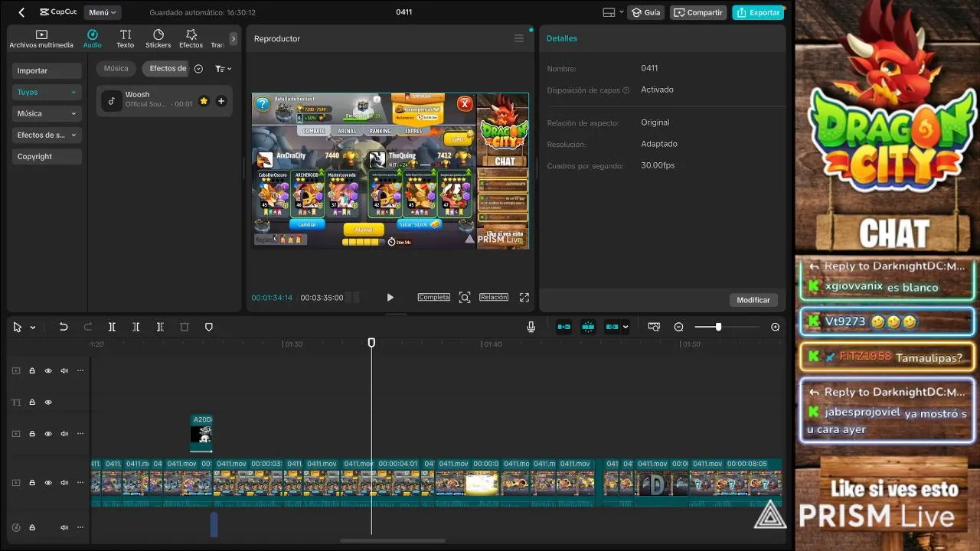Delete right of playhead tool
The width and height of the screenshot is (980, 551).
point(160,327)
